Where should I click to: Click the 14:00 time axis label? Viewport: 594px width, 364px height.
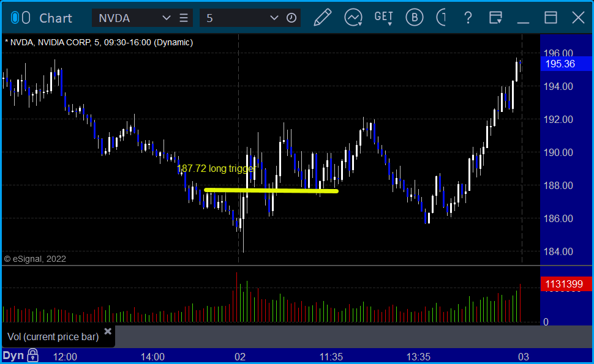(152, 357)
